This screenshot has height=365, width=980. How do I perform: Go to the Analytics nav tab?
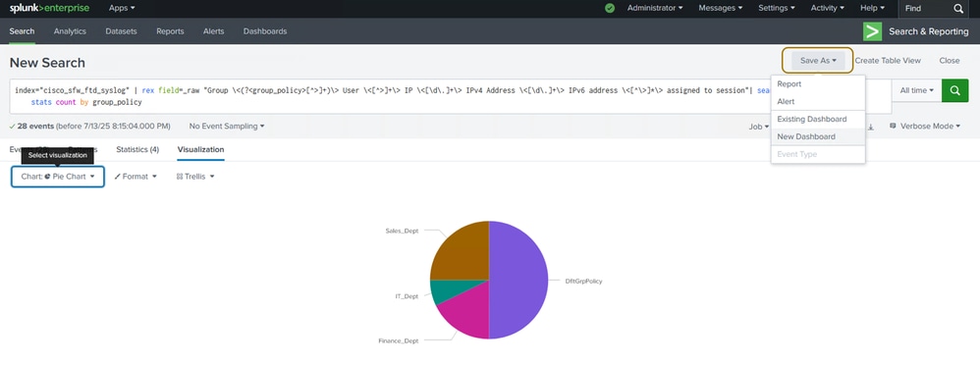click(x=70, y=31)
